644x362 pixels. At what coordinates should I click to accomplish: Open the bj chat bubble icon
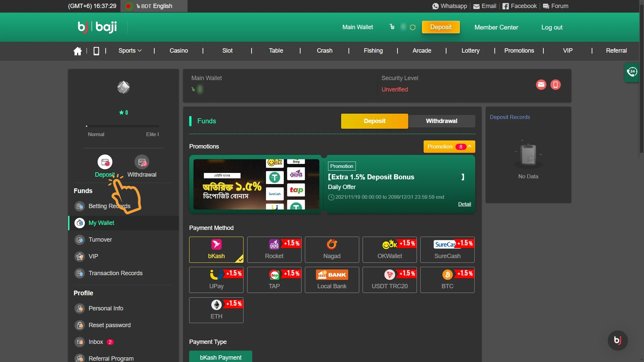pos(618,340)
